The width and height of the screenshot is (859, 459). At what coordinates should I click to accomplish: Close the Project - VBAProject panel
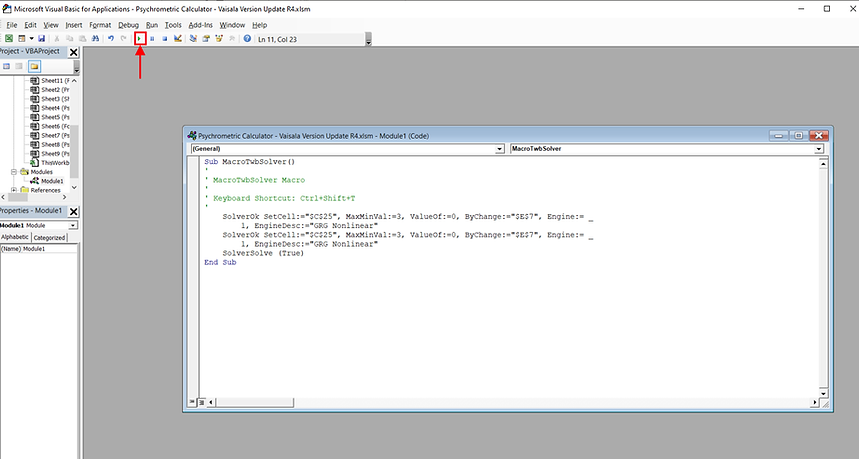pyautogui.click(x=73, y=52)
